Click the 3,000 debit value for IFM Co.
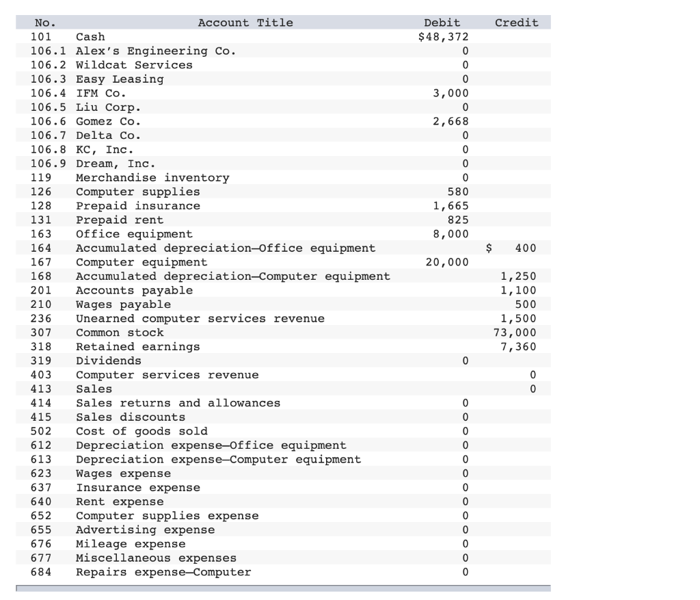 click(x=447, y=93)
